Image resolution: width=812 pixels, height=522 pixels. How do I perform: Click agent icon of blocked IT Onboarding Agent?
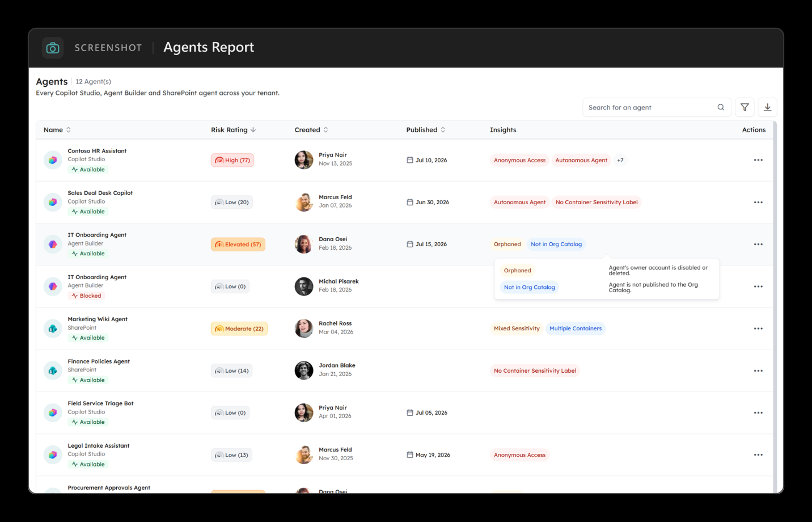tap(53, 287)
